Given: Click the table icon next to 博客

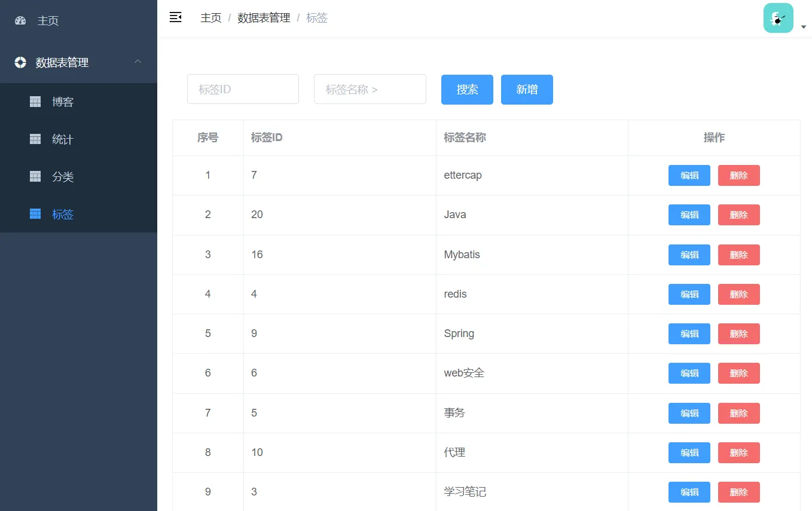Looking at the screenshot, I should (35, 102).
